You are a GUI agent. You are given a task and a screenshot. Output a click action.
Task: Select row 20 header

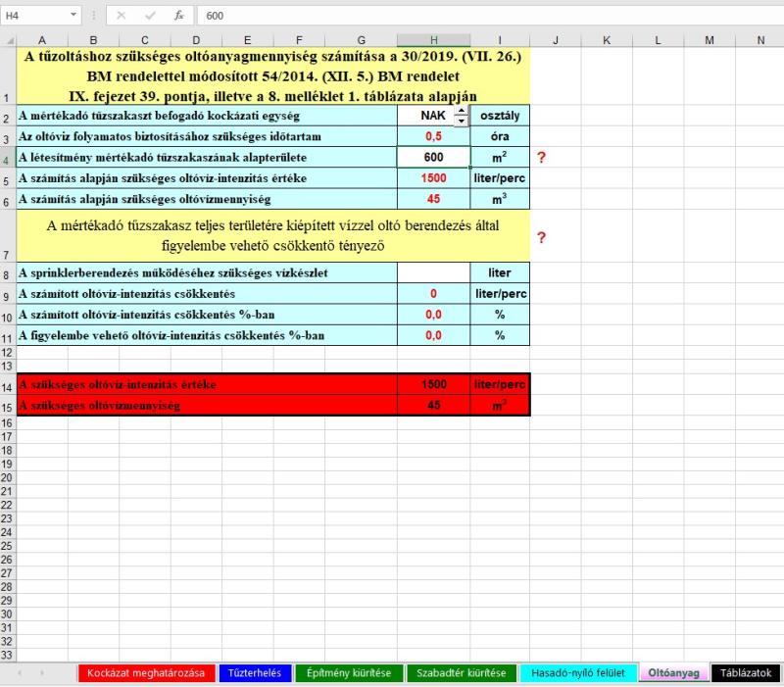pyautogui.click(x=7, y=477)
